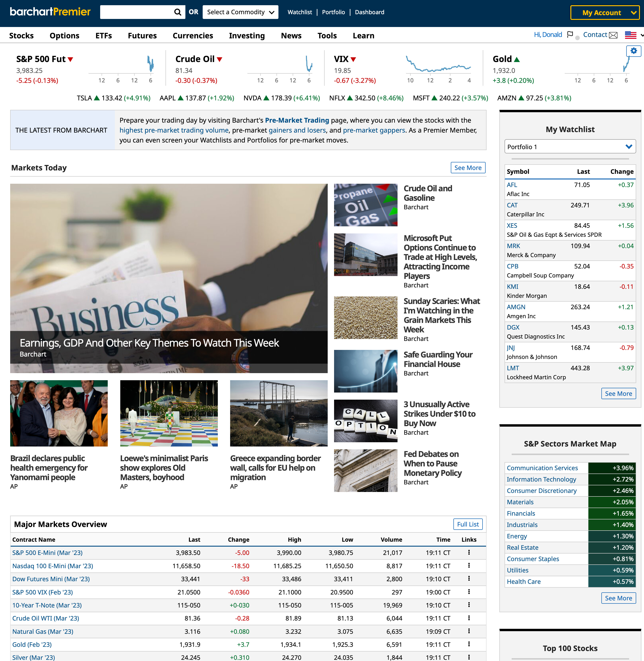Open links menu for S&P 500 E-Mini row
644x661 pixels.
point(469,552)
